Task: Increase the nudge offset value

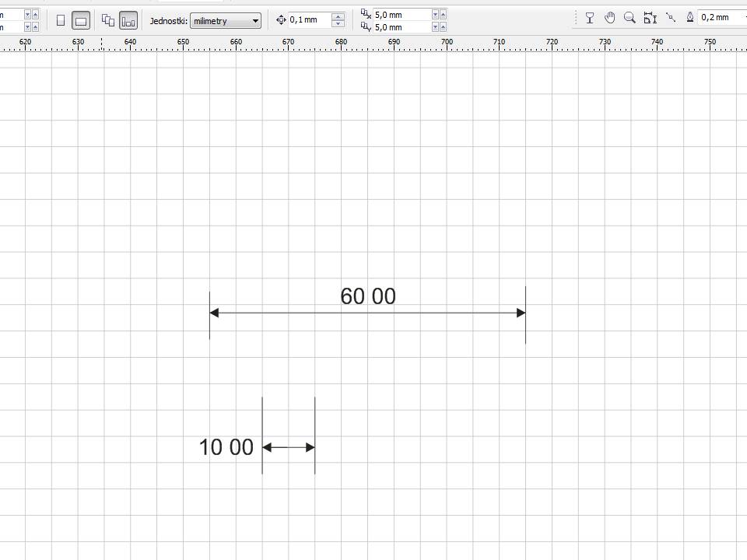Action: (338, 16)
